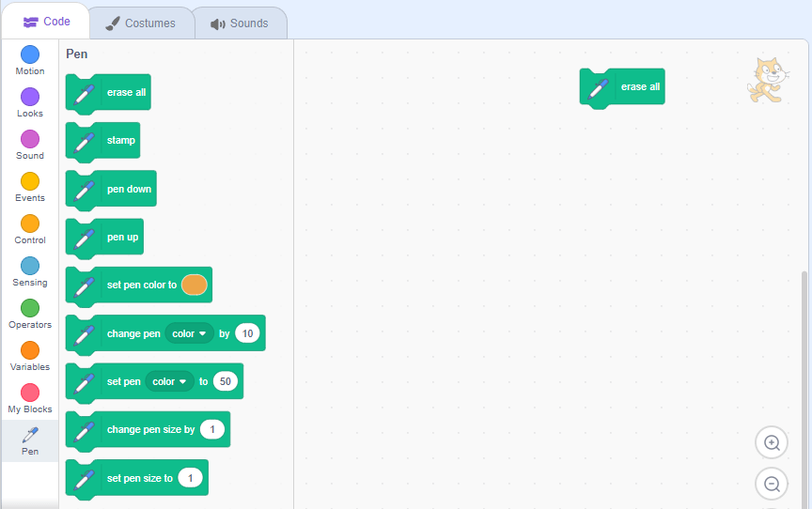Select the Motion category circle
The image size is (812, 509).
[30, 55]
